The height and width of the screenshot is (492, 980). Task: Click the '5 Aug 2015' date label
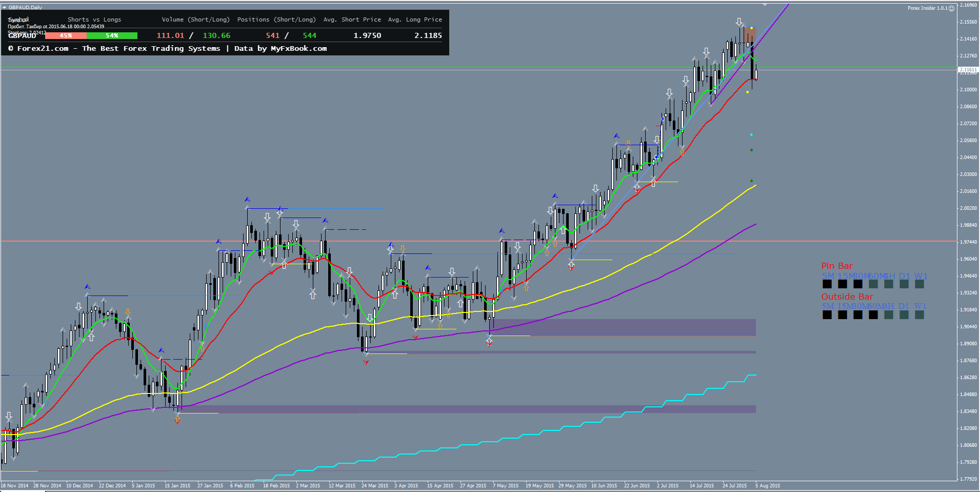(768, 486)
